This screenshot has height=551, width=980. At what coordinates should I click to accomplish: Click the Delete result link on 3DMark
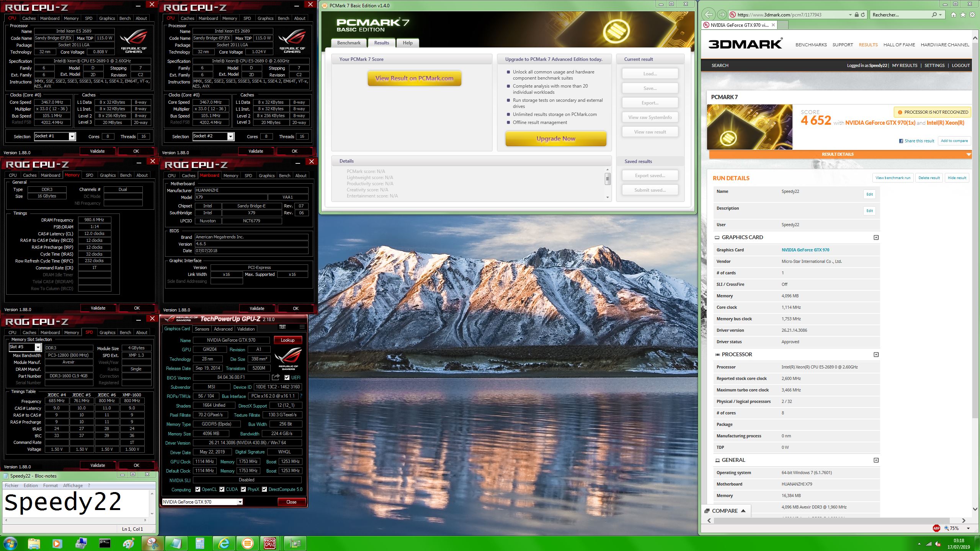pos(929,178)
